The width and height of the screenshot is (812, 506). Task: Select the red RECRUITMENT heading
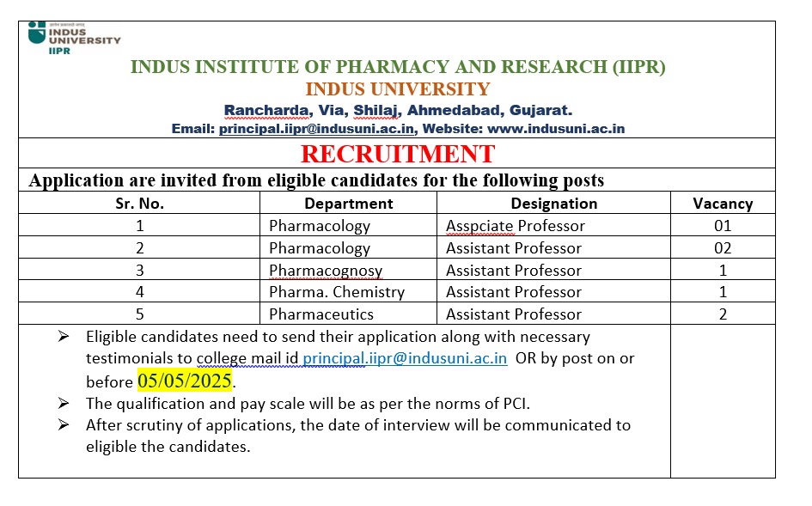398,154
